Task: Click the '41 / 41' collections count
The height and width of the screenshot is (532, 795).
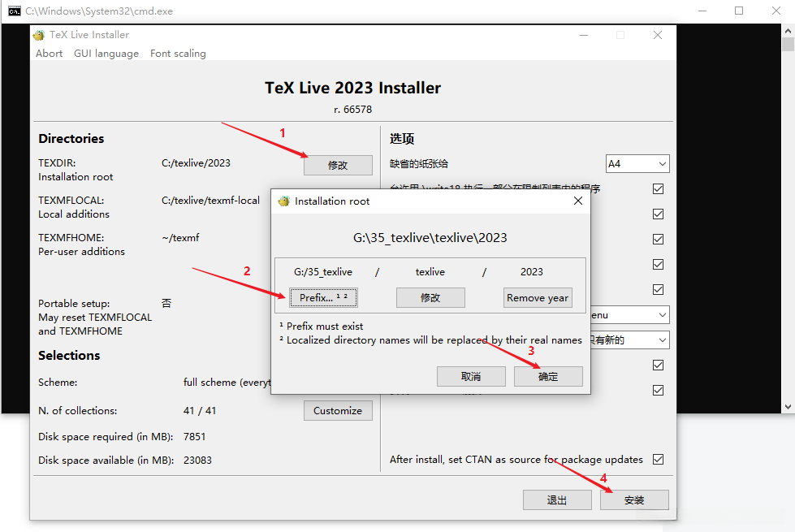Action: point(200,411)
